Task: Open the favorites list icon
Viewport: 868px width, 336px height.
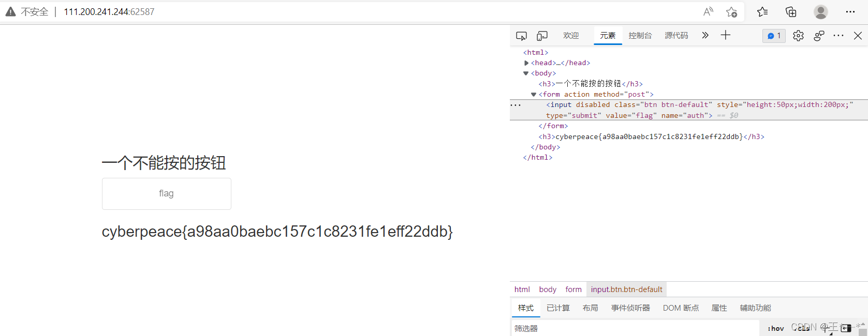Action: tap(762, 12)
